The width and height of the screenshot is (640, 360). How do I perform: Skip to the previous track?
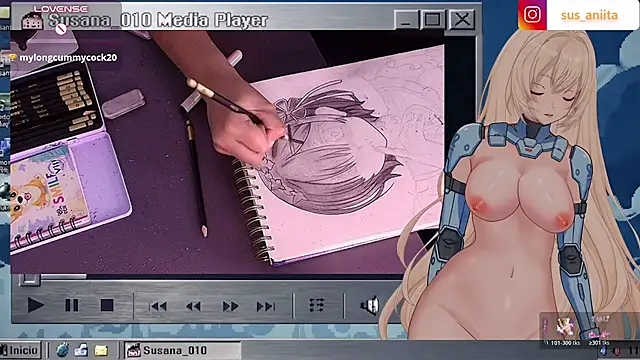click(158, 306)
